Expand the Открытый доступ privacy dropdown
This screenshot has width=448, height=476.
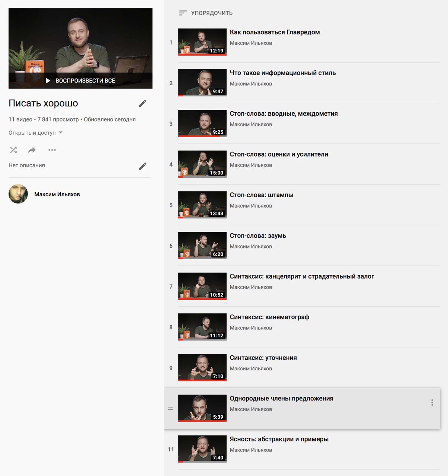[x=36, y=133]
